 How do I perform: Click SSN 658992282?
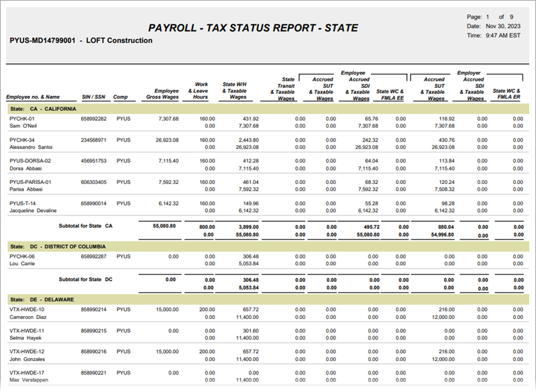click(x=94, y=119)
